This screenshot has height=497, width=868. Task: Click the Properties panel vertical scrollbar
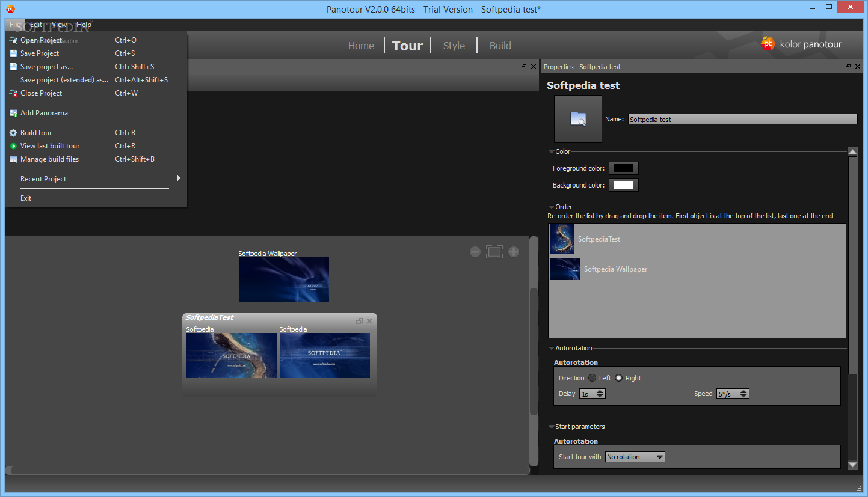(852, 265)
